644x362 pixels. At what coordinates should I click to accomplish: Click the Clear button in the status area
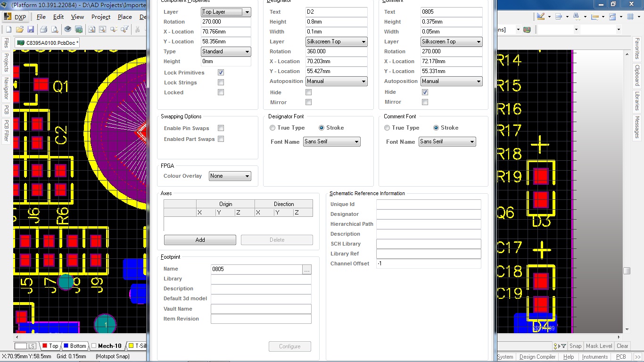[x=622, y=346]
